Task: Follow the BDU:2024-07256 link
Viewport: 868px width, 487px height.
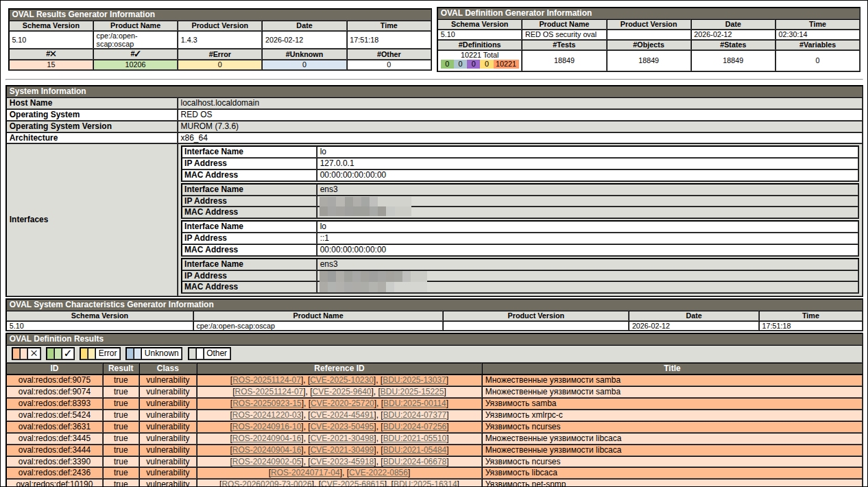Action: (415, 427)
